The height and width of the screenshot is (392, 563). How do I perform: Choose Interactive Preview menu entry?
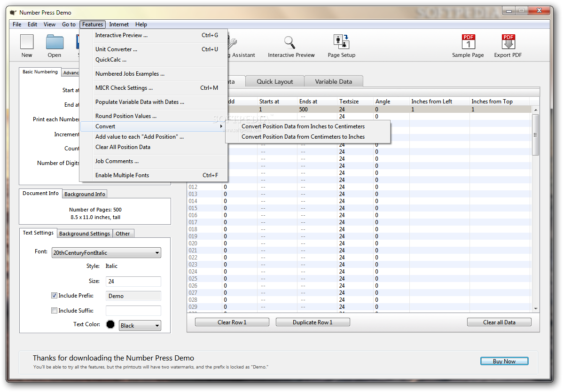[154, 35]
